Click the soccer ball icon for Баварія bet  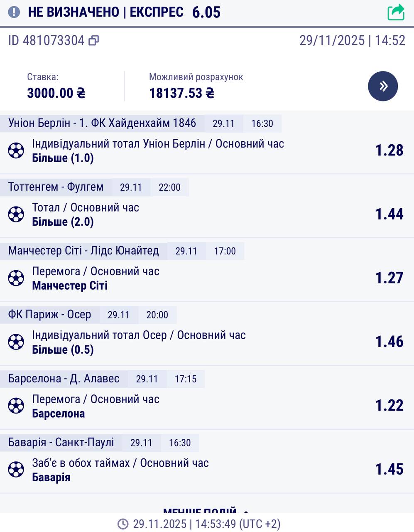[16, 470]
